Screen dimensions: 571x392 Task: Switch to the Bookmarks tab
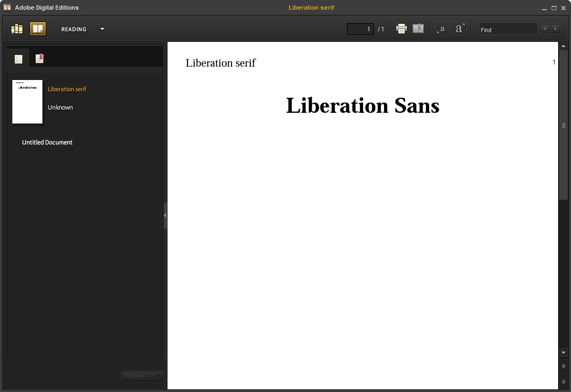(39, 59)
